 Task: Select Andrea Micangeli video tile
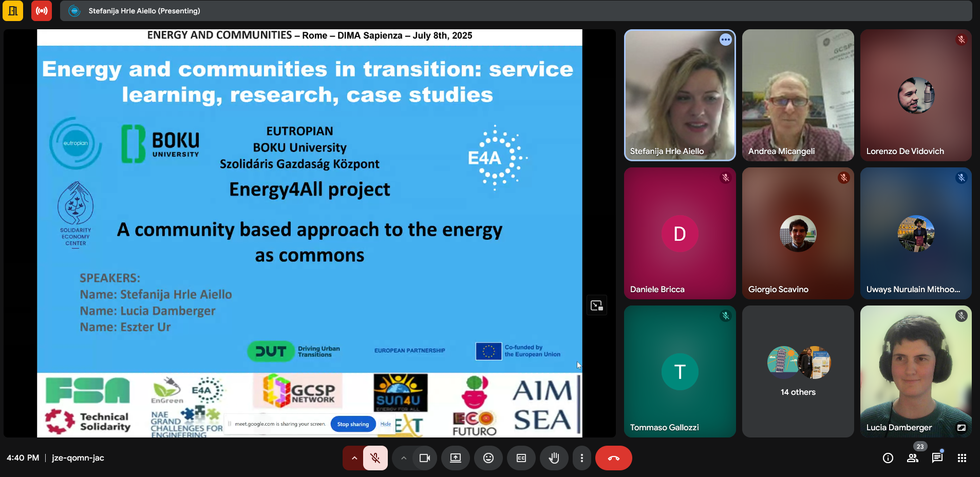point(798,95)
